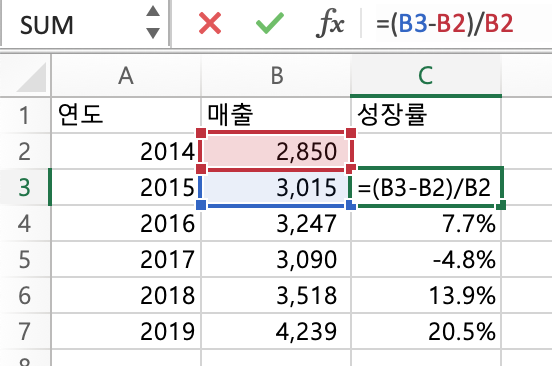
Task: Confirm the formula with the green checkmark
Action: (x=270, y=23)
